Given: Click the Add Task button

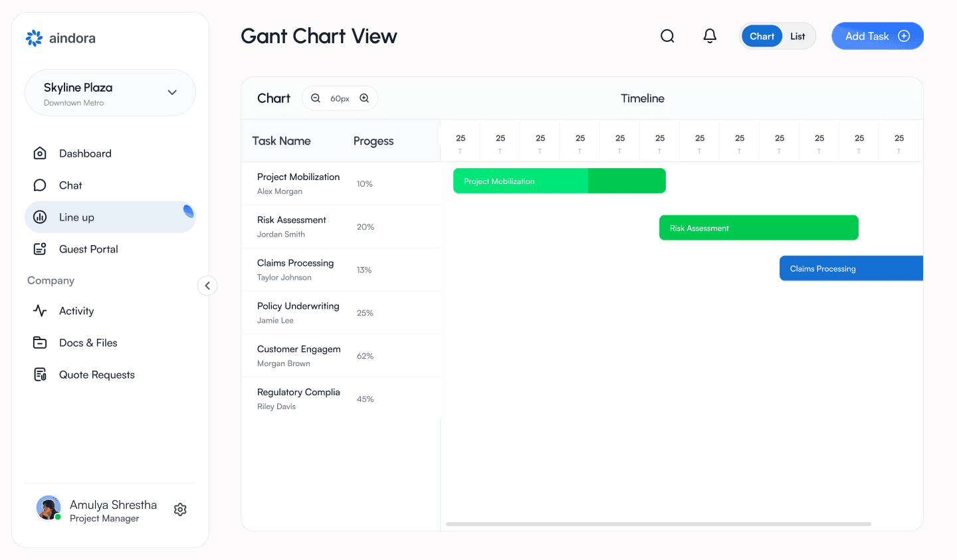Looking at the screenshot, I should tap(877, 36).
